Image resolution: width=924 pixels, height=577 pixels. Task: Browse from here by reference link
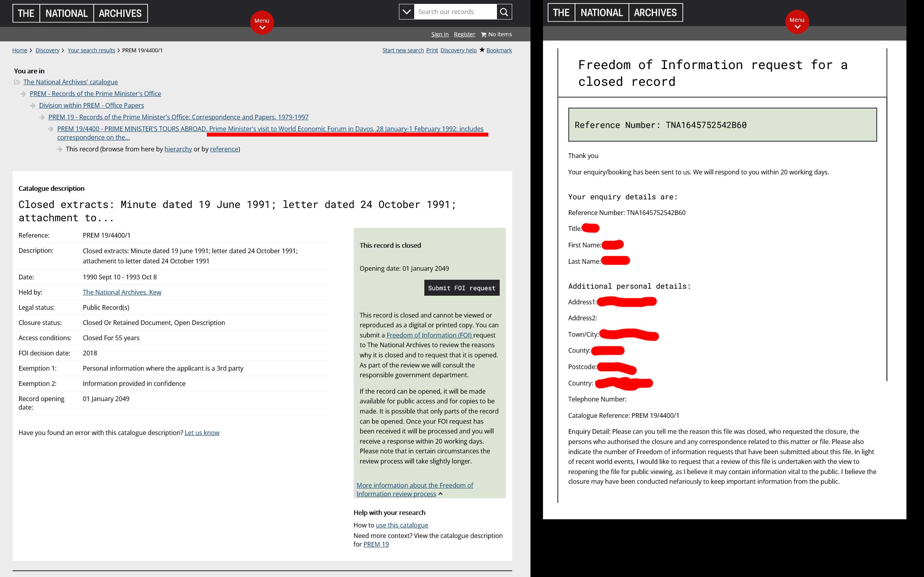pos(224,149)
